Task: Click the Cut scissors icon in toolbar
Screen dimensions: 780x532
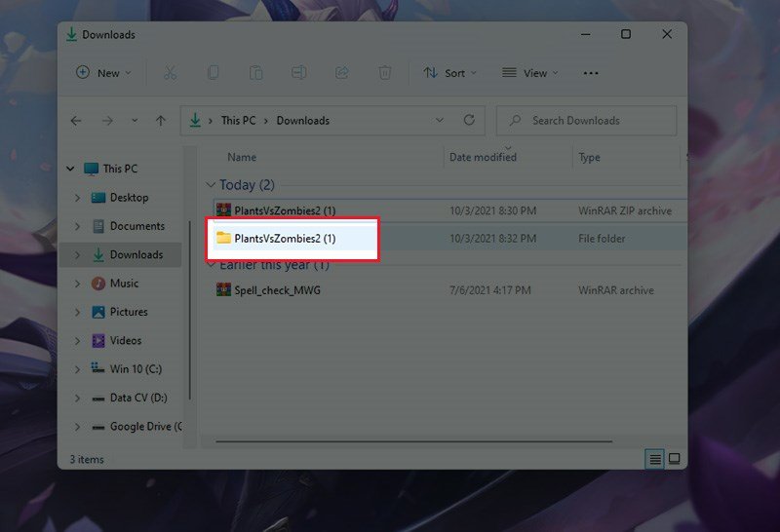Action: (x=171, y=73)
